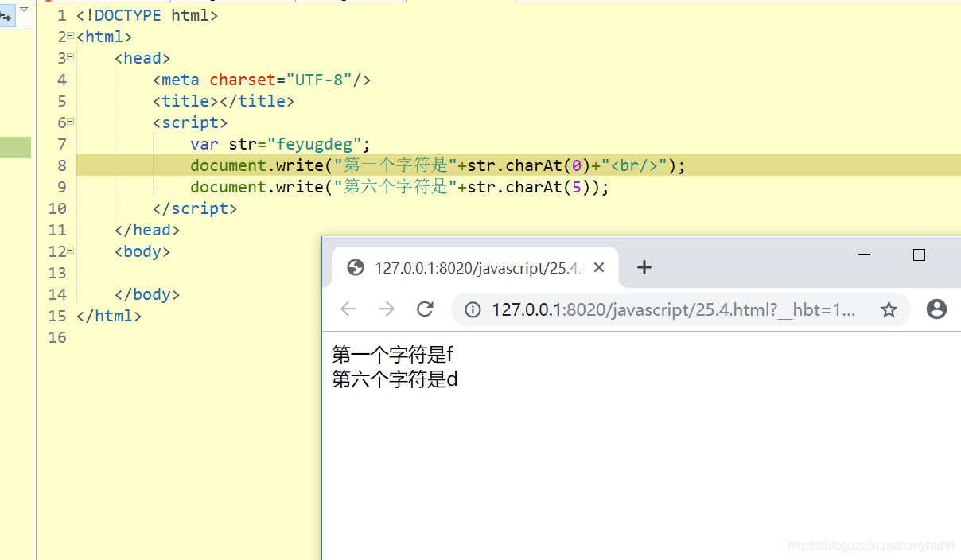Screen dimensions: 961x560
Task: Click the DOCTYPE declaration on line 1
Action: 147,15
